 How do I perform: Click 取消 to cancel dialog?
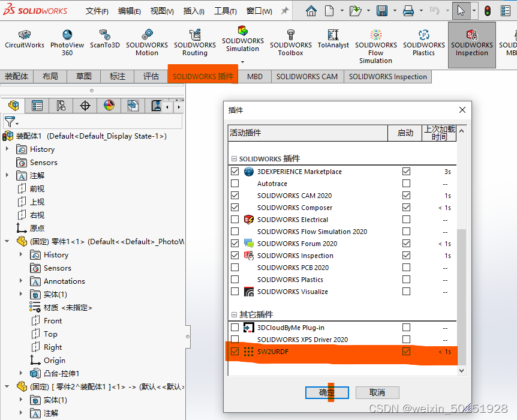click(x=377, y=392)
